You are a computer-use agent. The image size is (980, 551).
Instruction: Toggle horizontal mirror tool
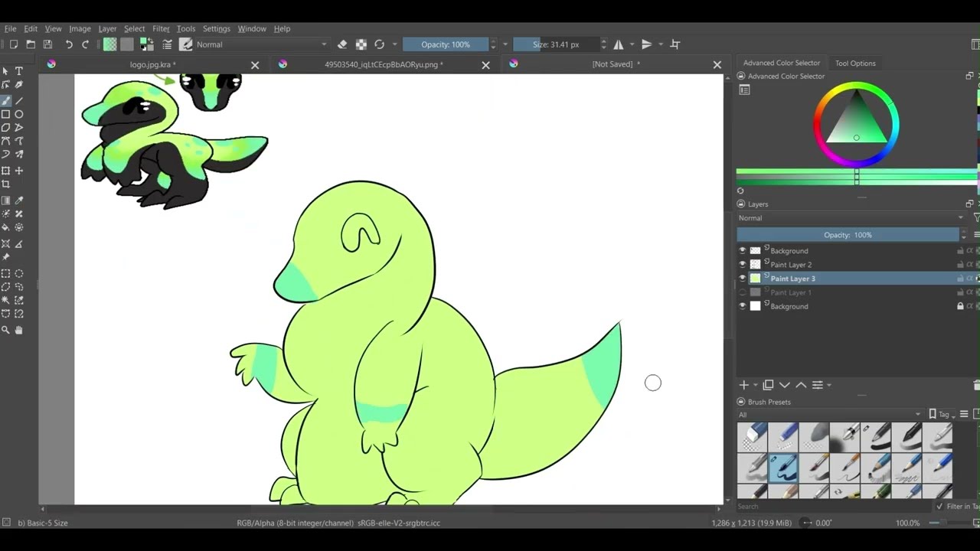619,44
